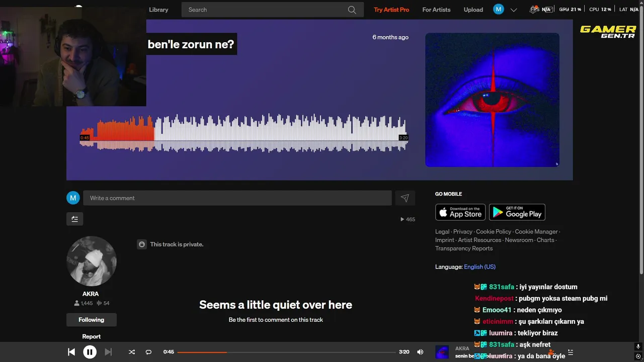
Task: Open the Try Artist Pro link
Action: (391, 10)
